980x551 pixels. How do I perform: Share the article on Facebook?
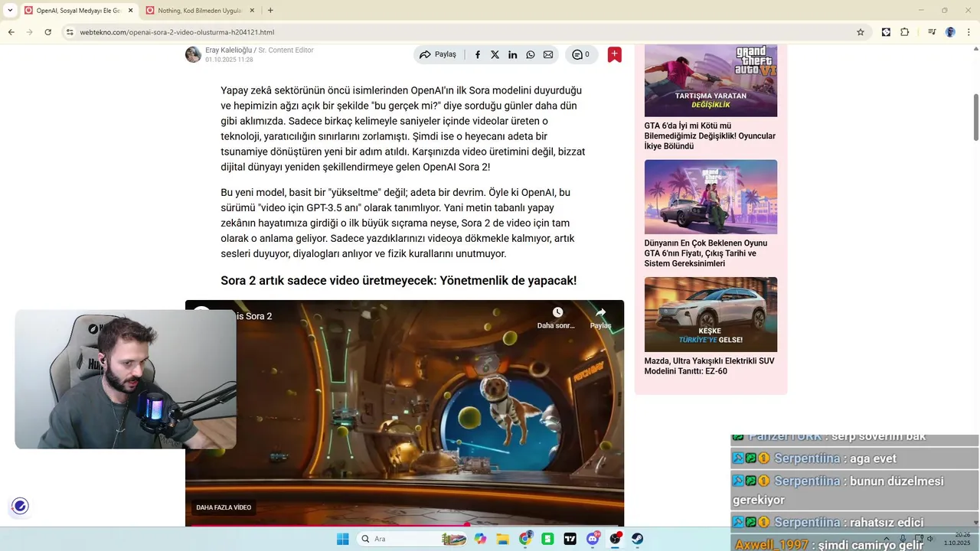point(478,54)
